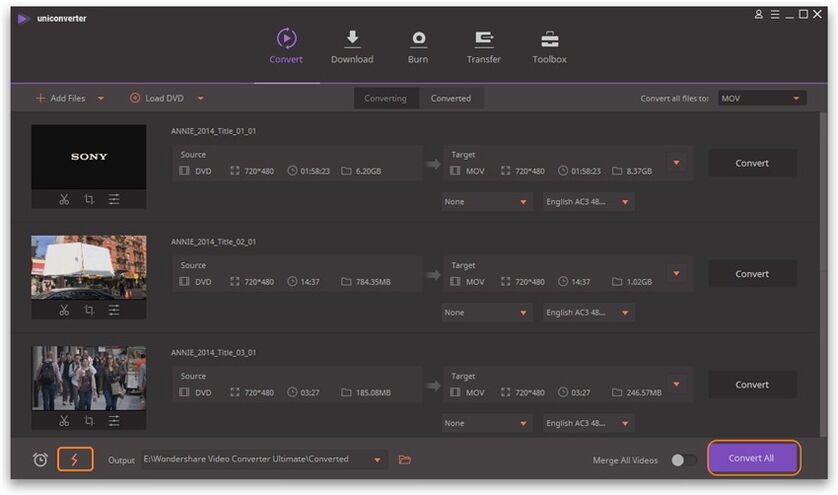Click the plus icon of Add Files
838x495 pixels.
[40, 98]
